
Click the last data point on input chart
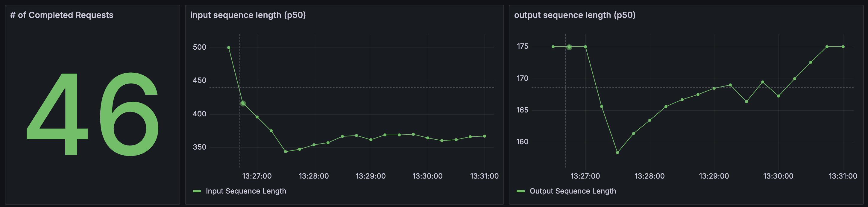point(485,136)
